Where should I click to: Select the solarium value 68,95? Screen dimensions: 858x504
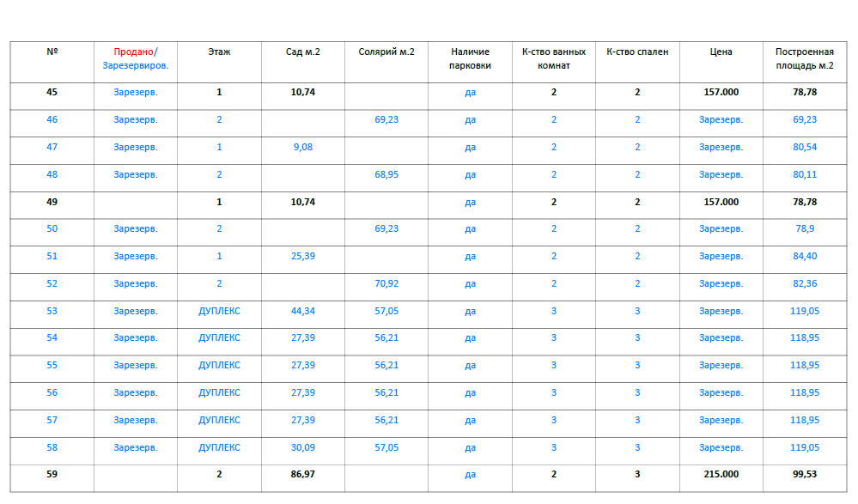click(x=386, y=175)
